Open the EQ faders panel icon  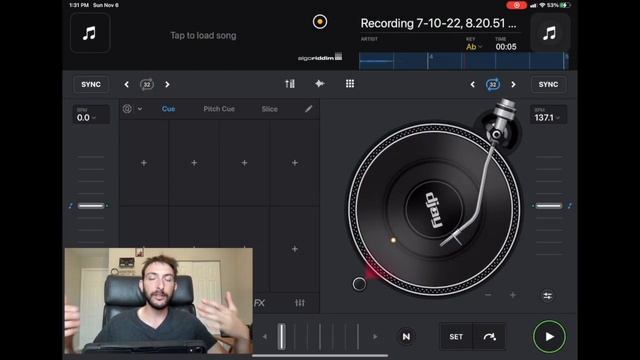300,303
